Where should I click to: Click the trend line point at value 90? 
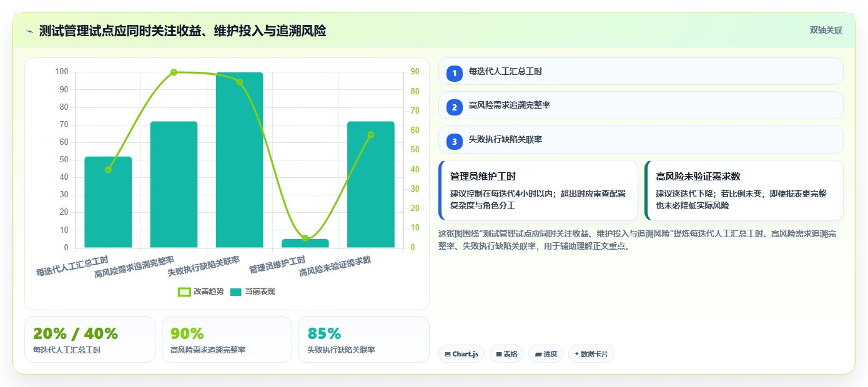[x=174, y=72]
